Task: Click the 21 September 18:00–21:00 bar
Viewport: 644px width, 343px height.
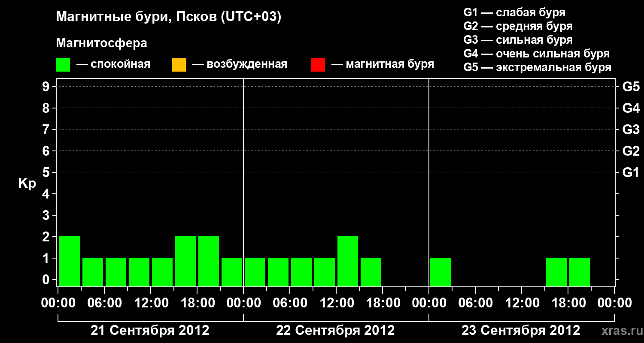Action: 209,261
